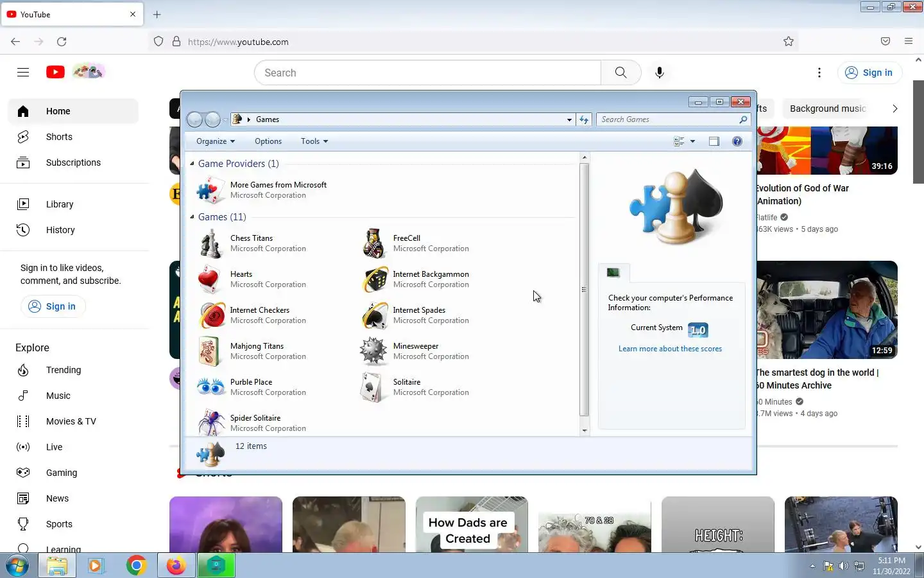Open a new Firefox tab
This screenshot has width=924, height=578.
[x=157, y=14]
